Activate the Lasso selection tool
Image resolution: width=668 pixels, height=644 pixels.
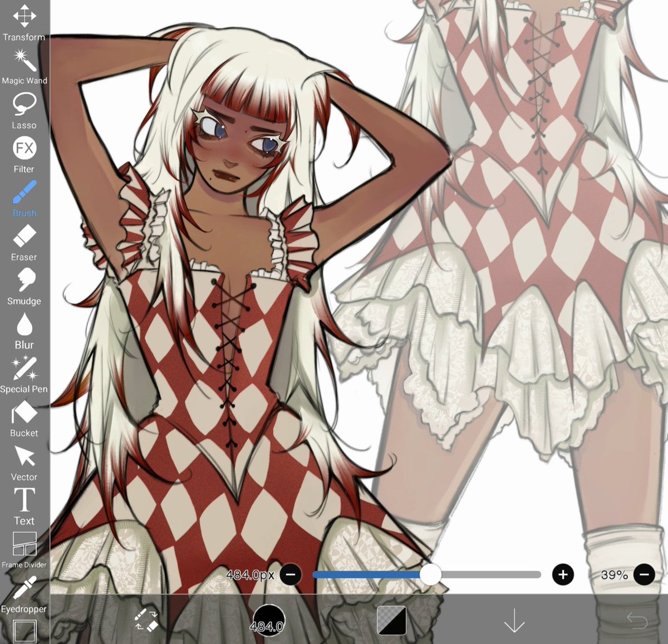click(x=24, y=110)
